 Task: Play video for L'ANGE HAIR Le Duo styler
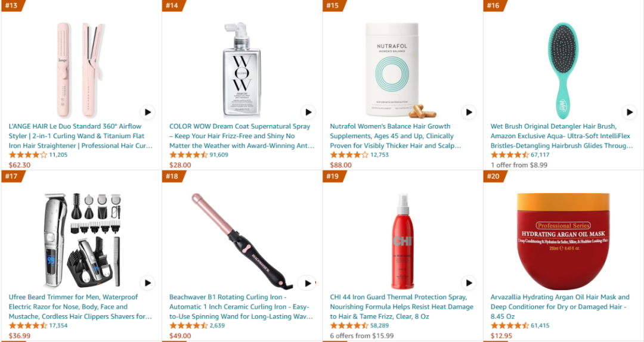[147, 112]
